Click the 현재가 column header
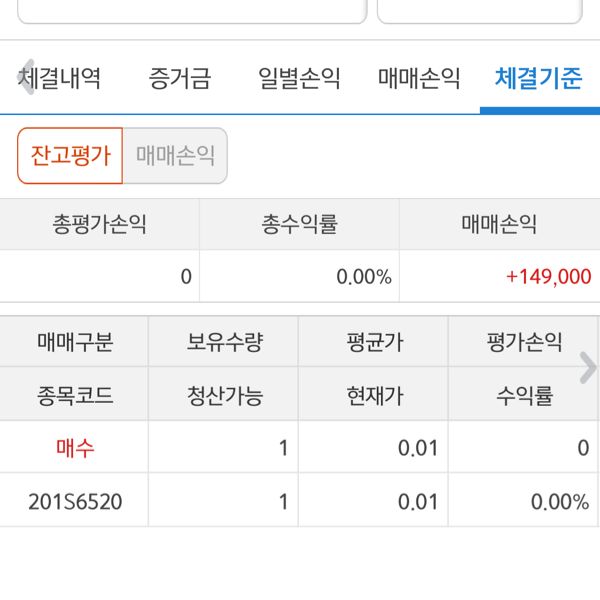 click(373, 395)
